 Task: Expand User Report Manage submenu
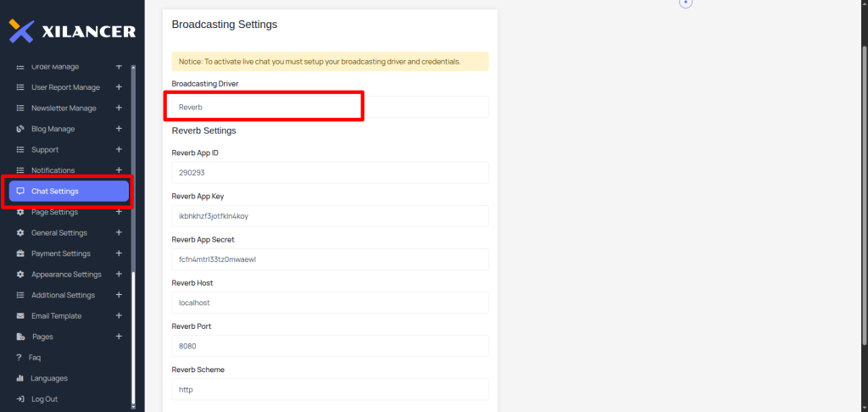click(x=119, y=87)
